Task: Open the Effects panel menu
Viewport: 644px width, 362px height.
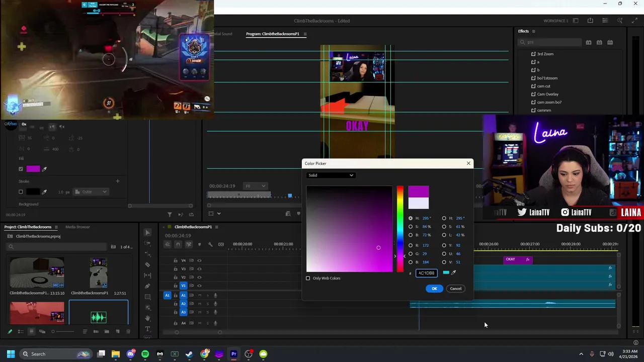Action: (x=534, y=31)
